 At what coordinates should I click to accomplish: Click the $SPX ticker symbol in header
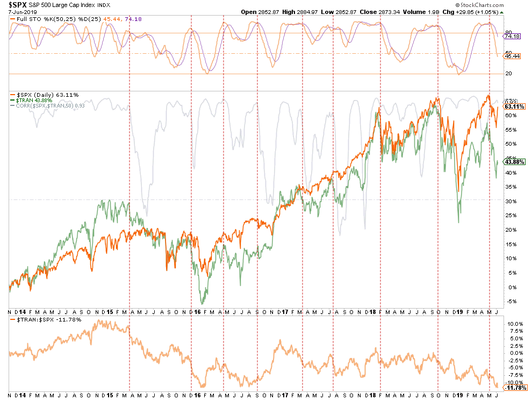coord(18,6)
